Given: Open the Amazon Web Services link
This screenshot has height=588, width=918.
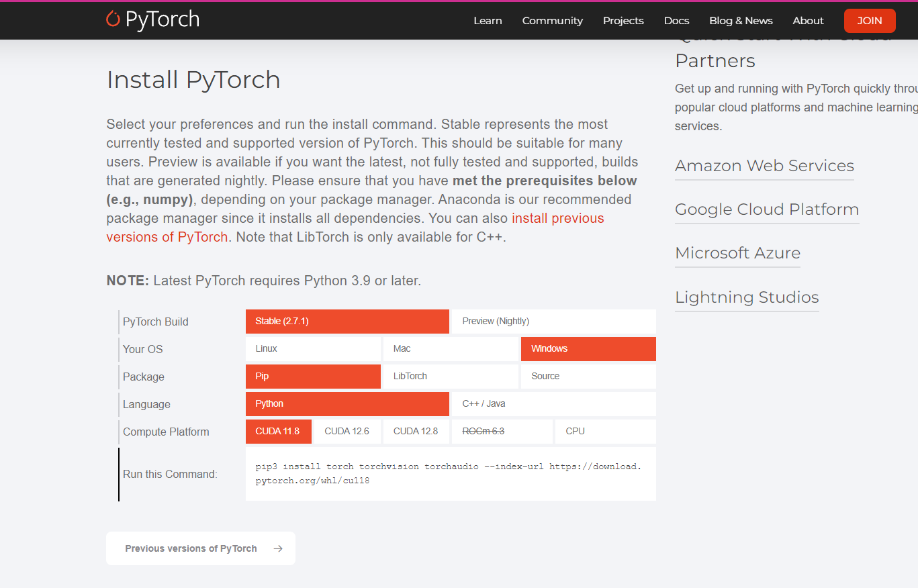Looking at the screenshot, I should 764,166.
